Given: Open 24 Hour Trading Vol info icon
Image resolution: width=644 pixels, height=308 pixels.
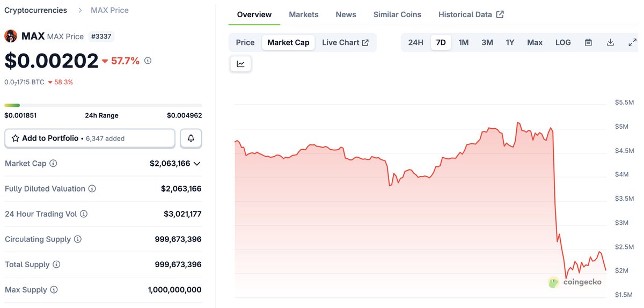Looking at the screenshot, I should [x=84, y=214].
